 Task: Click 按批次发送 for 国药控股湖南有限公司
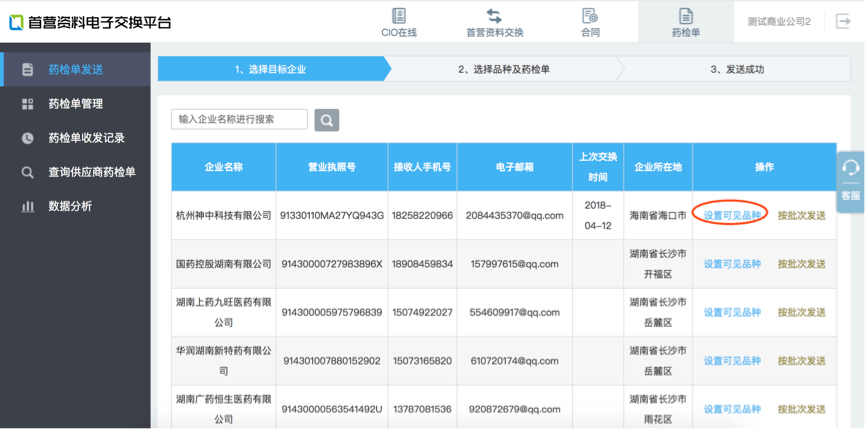coord(802,264)
